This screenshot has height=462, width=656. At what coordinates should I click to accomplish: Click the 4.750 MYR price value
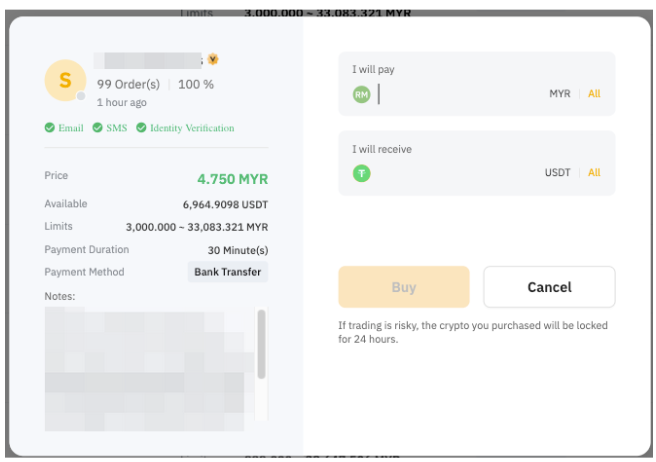tap(232, 179)
